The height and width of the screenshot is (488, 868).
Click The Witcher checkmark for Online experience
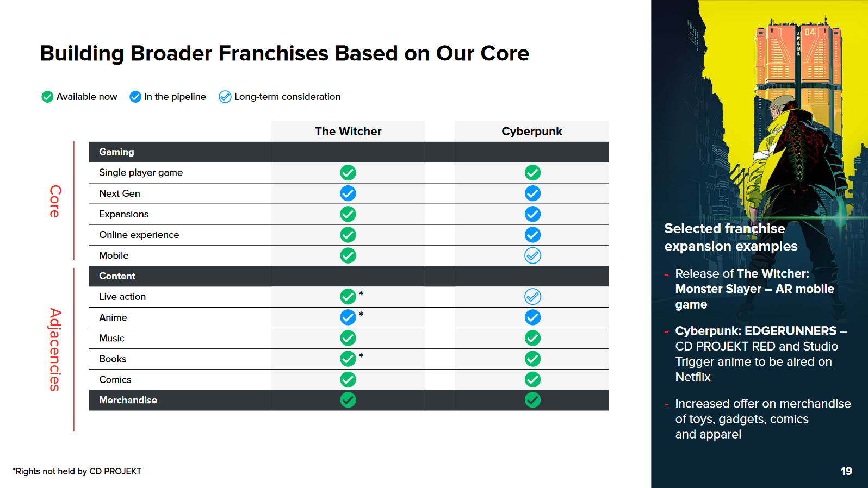pyautogui.click(x=348, y=235)
